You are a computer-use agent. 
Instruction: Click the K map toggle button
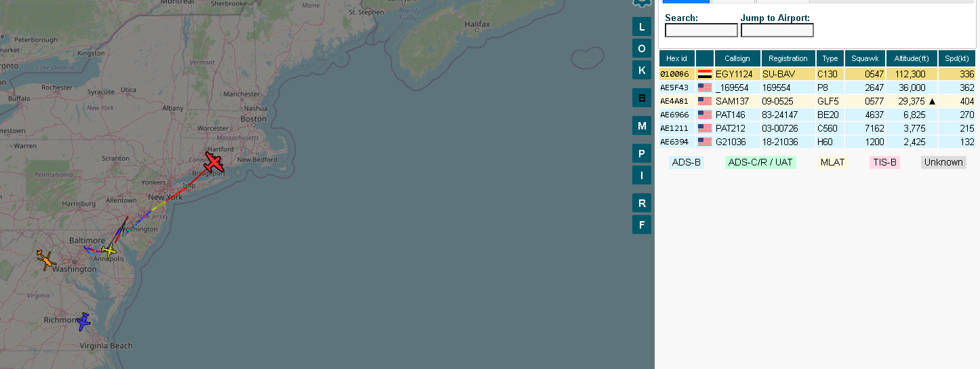click(642, 70)
